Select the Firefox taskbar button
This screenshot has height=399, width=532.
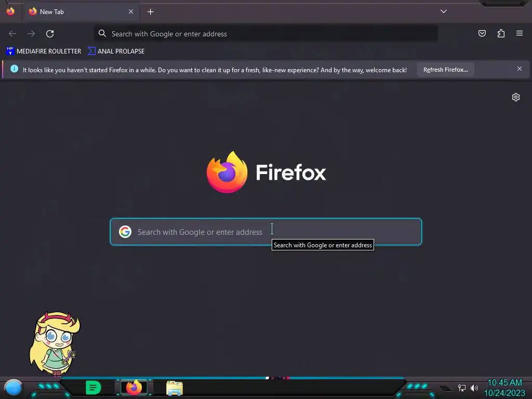(x=134, y=388)
